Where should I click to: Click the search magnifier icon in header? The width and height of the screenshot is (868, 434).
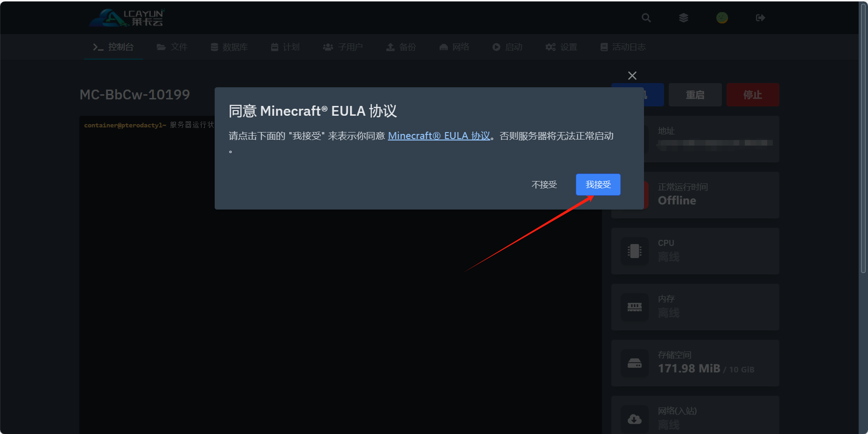pos(646,18)
